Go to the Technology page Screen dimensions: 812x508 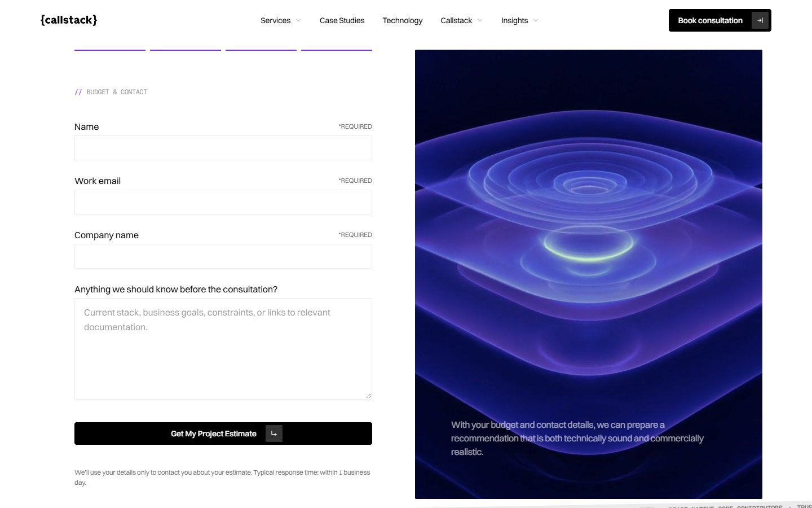[403, 21]
